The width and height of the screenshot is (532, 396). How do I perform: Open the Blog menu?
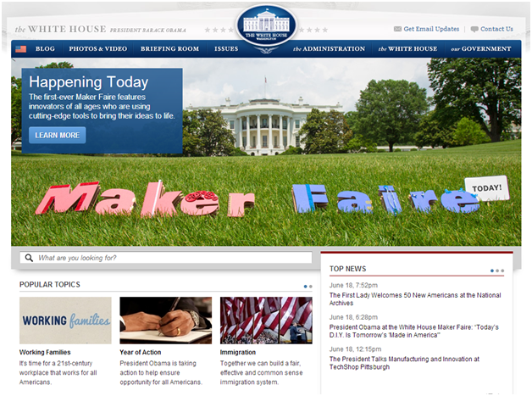pos(45,49)
